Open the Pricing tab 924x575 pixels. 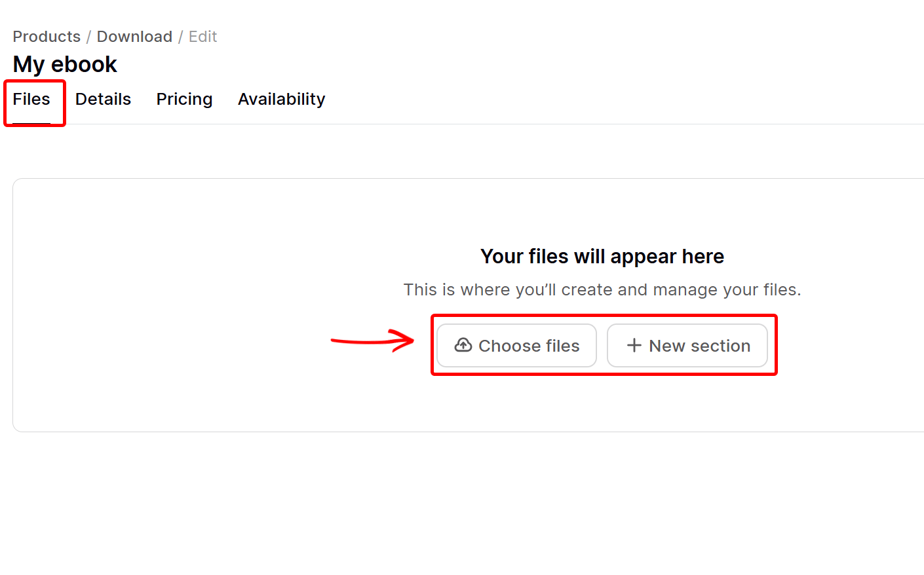click(x=184, y=99)
